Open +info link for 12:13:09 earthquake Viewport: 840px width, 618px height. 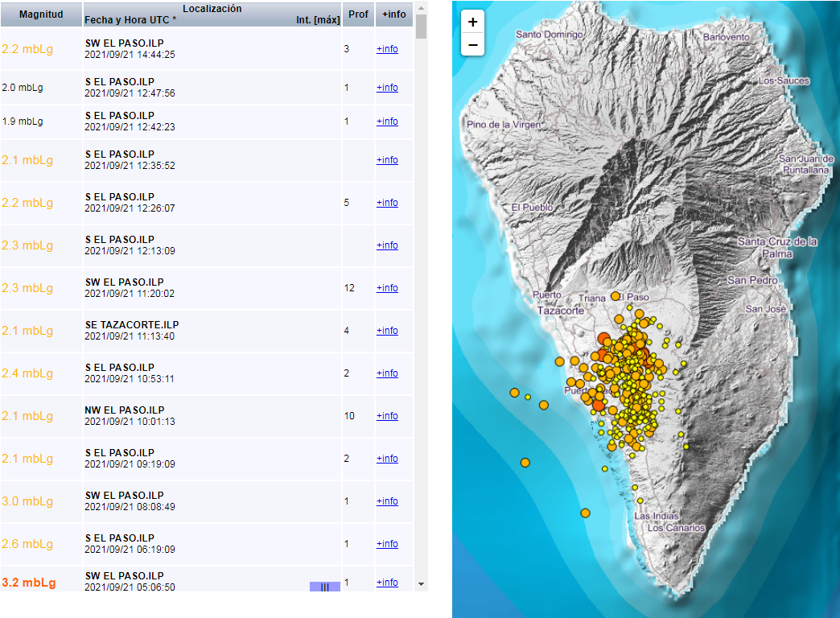point(387,245)
